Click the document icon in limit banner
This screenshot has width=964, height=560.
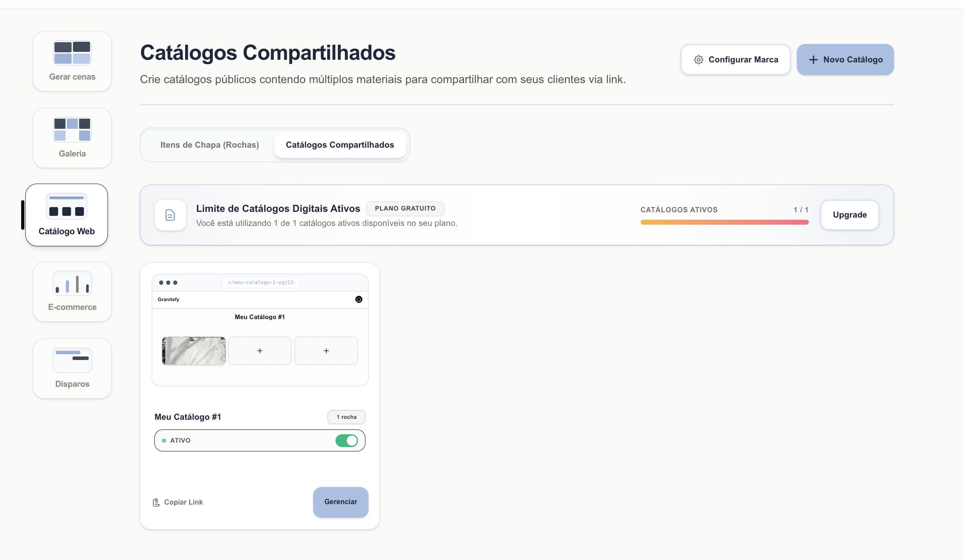click(x=170, y=215)
